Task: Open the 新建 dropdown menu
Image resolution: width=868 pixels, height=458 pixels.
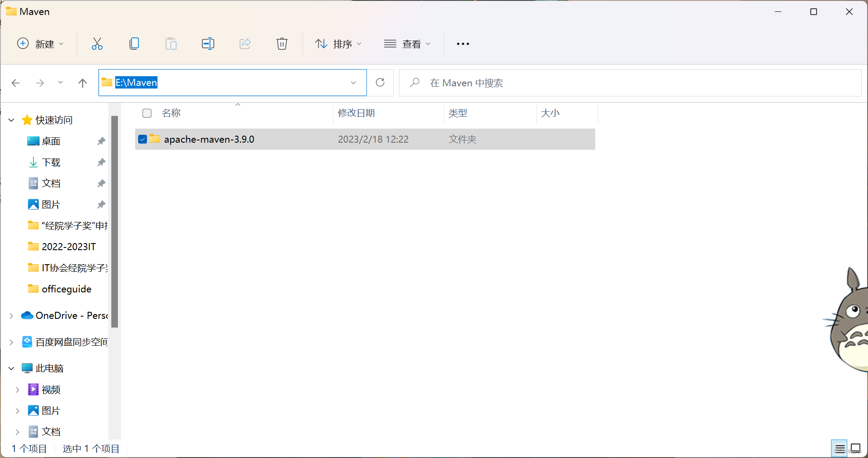Action: pos(40,44)
